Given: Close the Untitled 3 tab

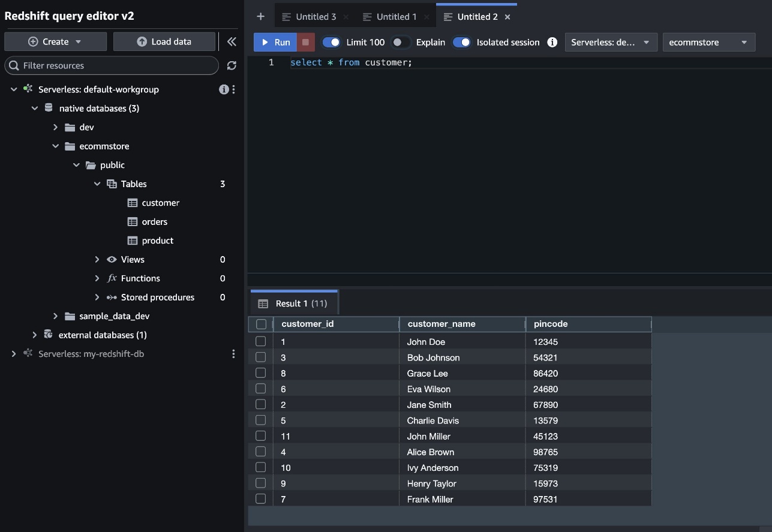Looking at the screenshot, I should click(x=346, y=17).
